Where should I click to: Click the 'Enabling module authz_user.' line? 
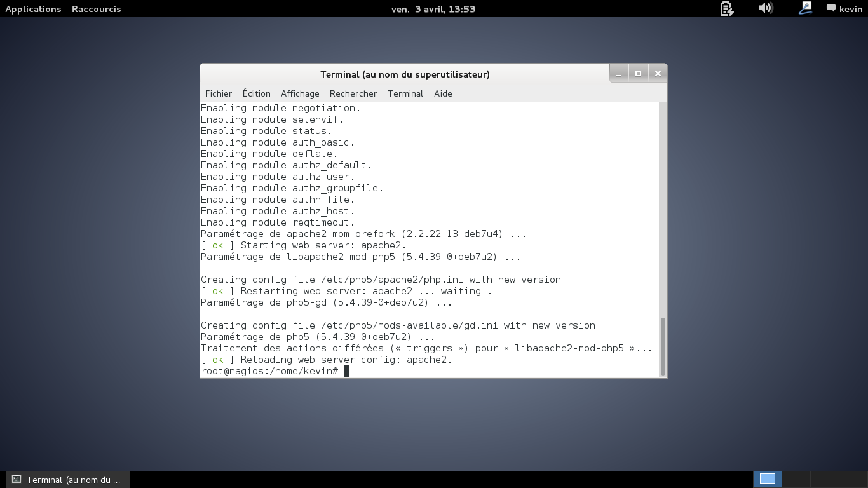[278, 177]
